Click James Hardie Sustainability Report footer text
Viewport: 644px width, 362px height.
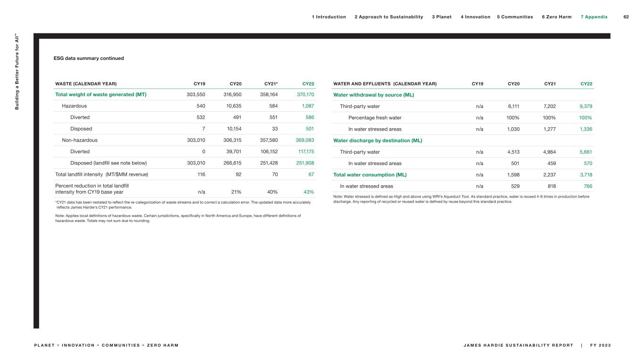pyautogui.click(x=519, y=346)
